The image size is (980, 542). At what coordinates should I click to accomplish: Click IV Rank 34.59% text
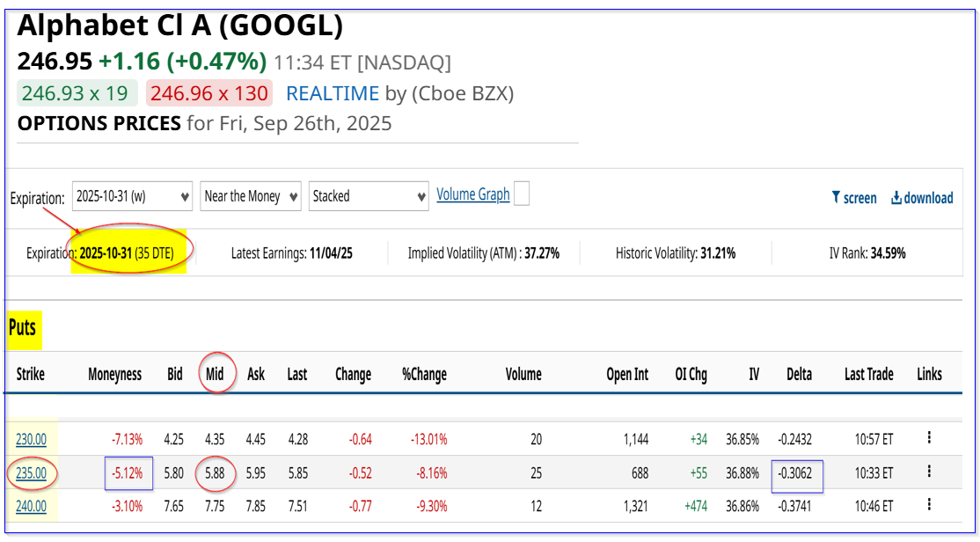(867, 253)
